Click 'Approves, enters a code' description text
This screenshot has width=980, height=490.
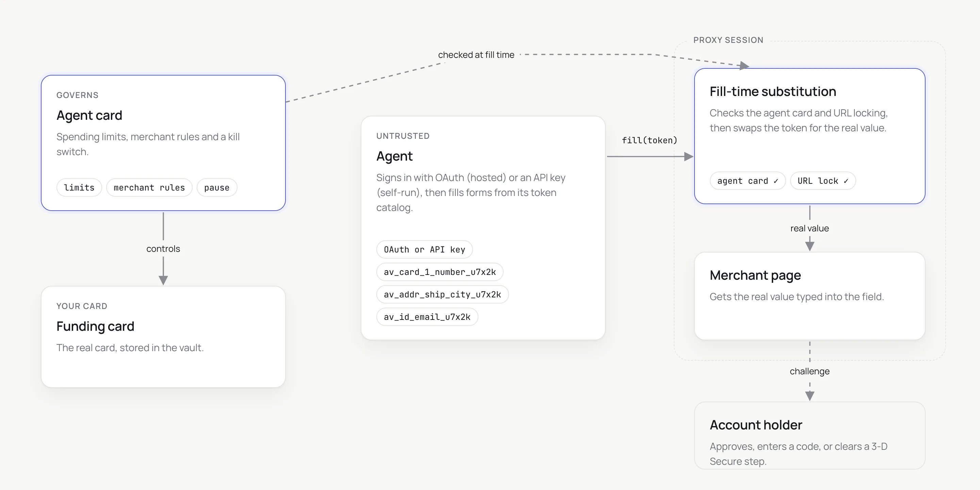point(799,454)
